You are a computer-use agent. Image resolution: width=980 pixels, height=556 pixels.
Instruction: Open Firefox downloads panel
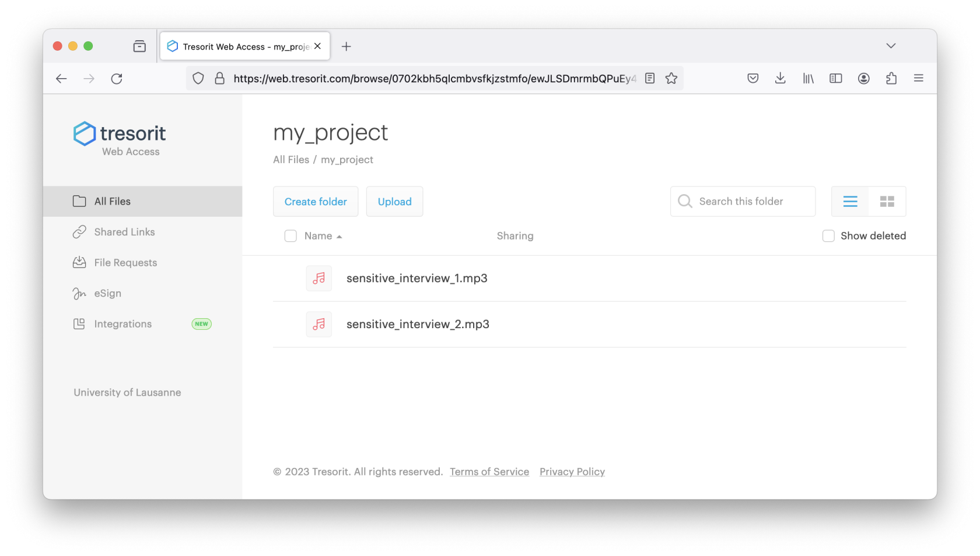pyautogui.click(x=780, y=79)
